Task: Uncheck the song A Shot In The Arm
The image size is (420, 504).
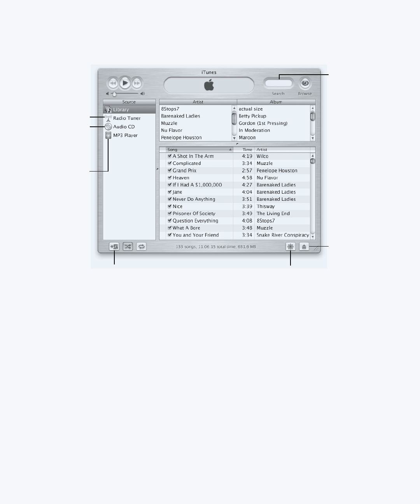Action: [x=170, y=156]
